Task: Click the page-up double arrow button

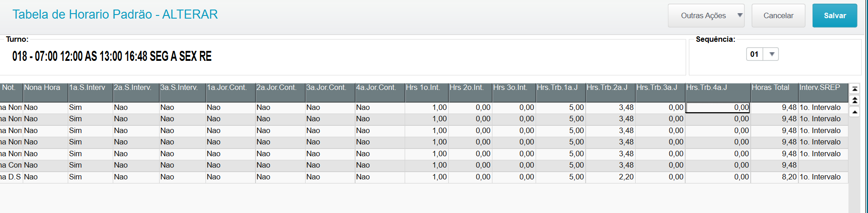Action: tap(854, 100)
